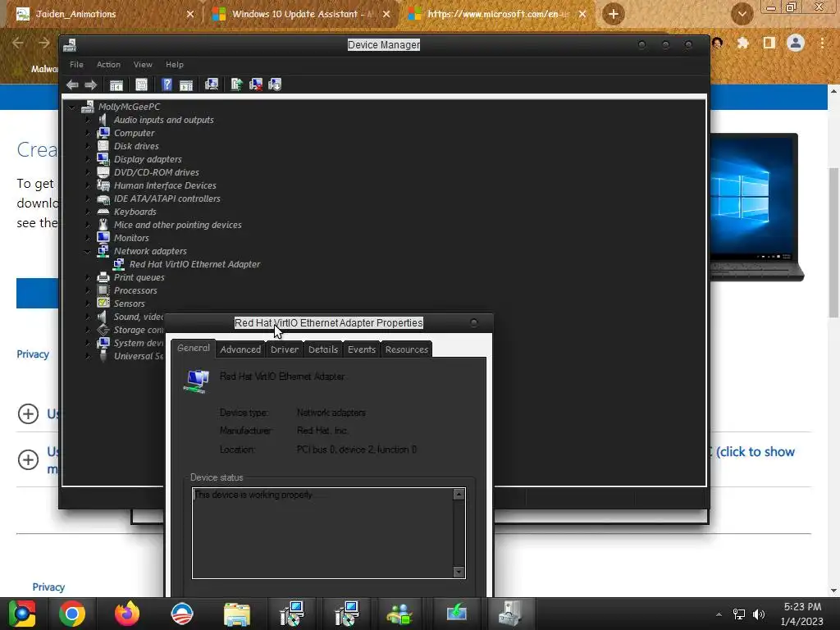The image size is (840, 630).
Task: Select DVD/CD-ROM drives tree item
Action: pos(157,172)
